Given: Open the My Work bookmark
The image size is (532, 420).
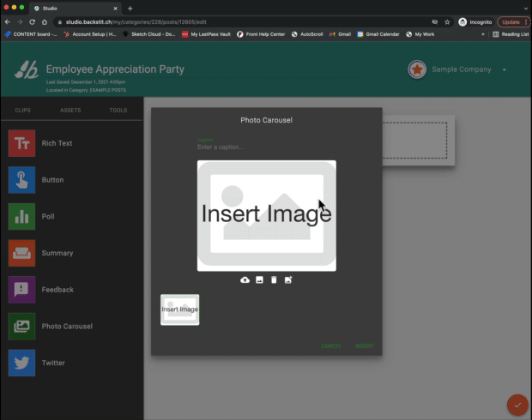Looking at the screenshot, I should (420, 34).
